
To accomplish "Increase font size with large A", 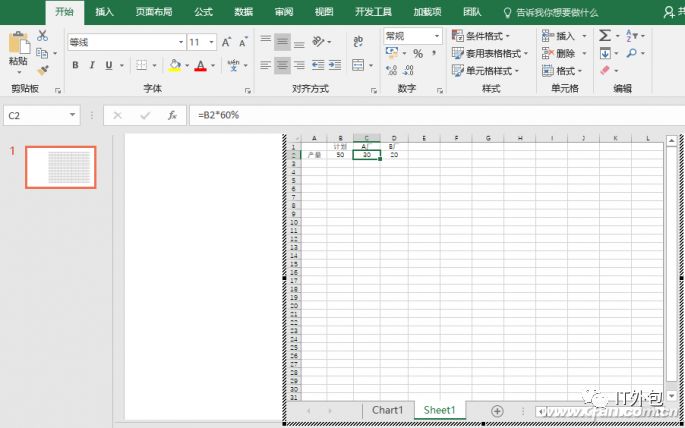I will click(226, 42).
